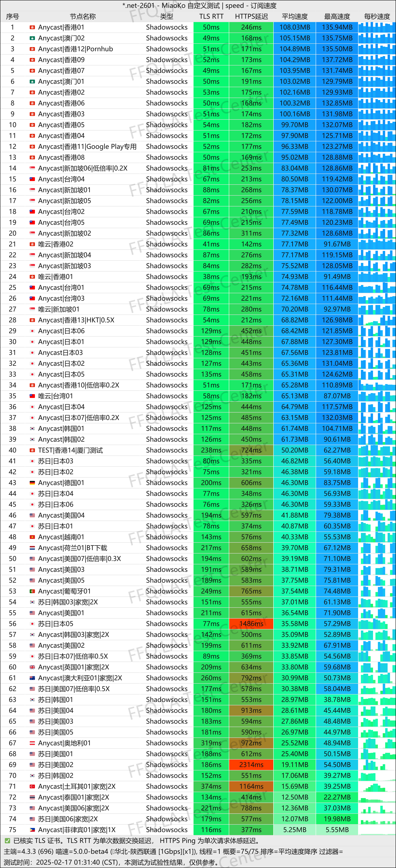Click the 108.03MB average speed cell
The image size is (396, 868).
[295, 27]
